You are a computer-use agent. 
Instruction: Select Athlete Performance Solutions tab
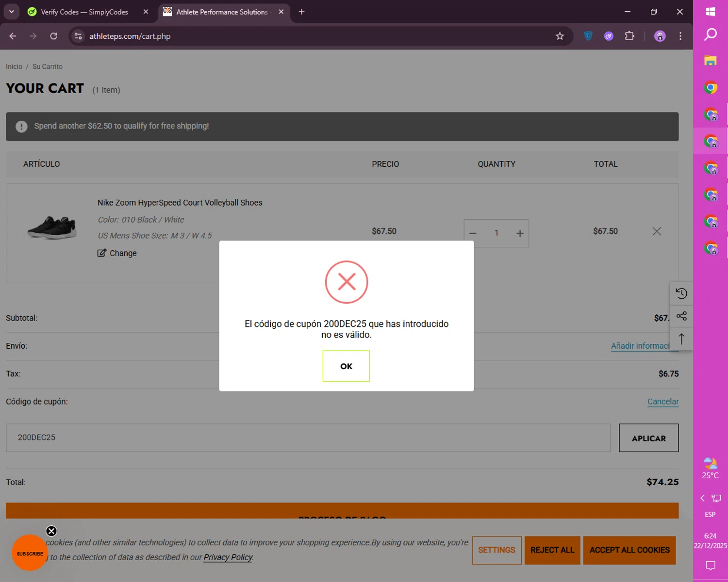(222, 12)
